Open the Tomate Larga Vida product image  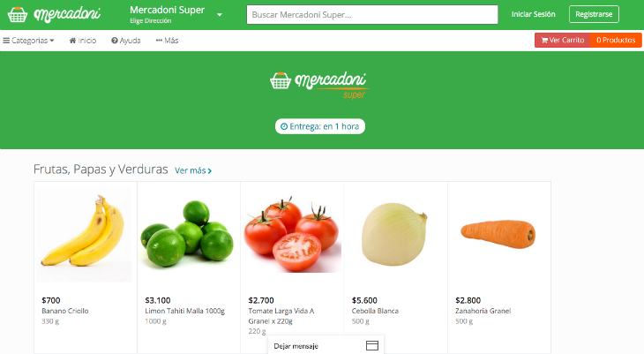[292, 234]
